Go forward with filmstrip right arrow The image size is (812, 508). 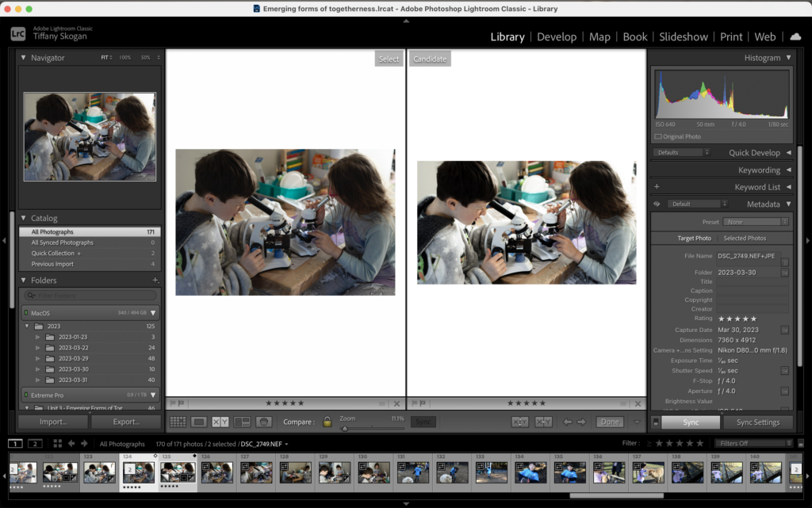84,443
